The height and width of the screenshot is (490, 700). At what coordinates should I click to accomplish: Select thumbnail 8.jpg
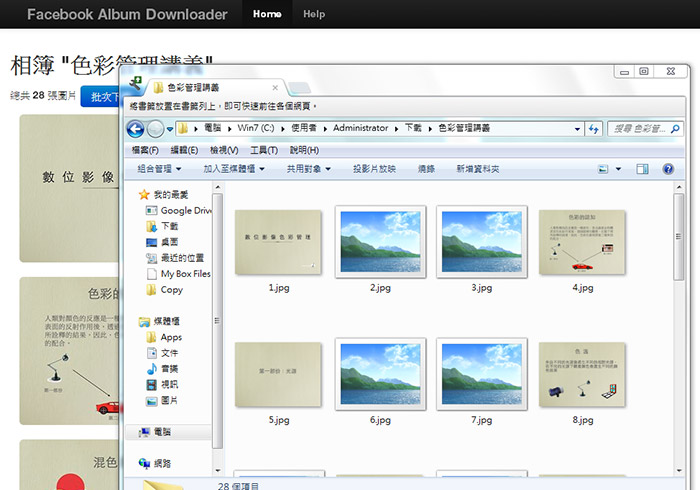[583, 374]
